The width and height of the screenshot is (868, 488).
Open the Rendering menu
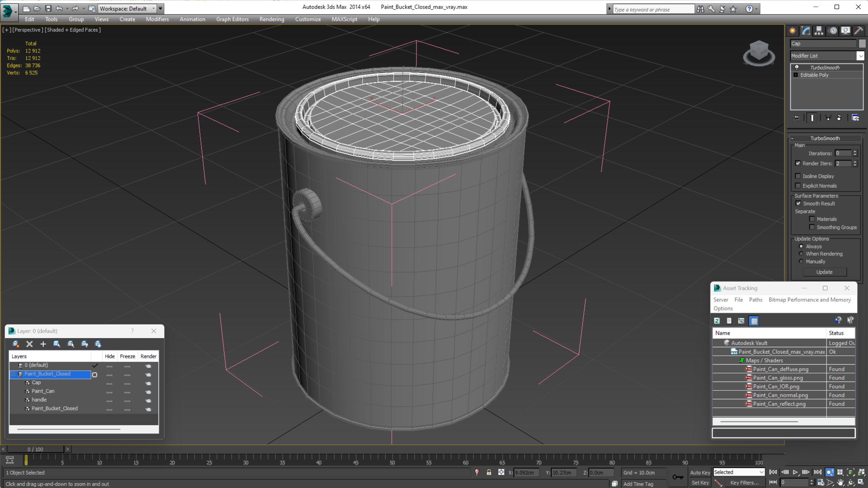point(271,19)
